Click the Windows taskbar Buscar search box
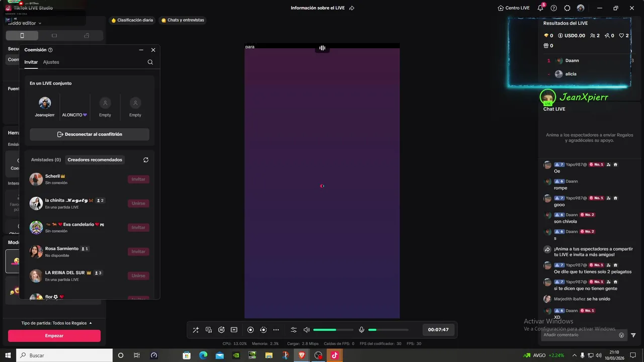Image resolution: width=644 pixels, height=362 pixels. point(64,355)
